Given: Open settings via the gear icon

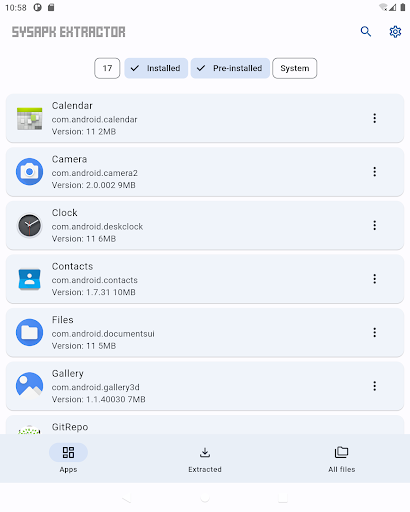Looking at the screenshot, I should (x=395, y=32).
